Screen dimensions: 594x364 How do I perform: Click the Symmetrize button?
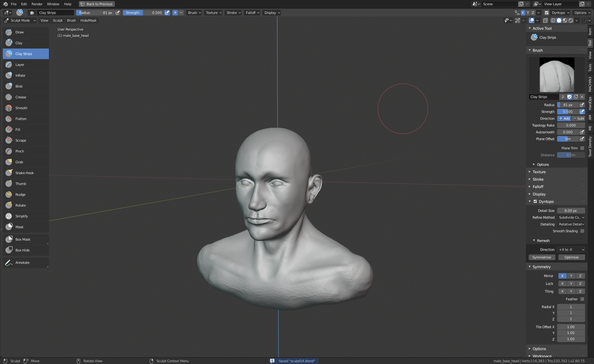click(x=542, y=257)
